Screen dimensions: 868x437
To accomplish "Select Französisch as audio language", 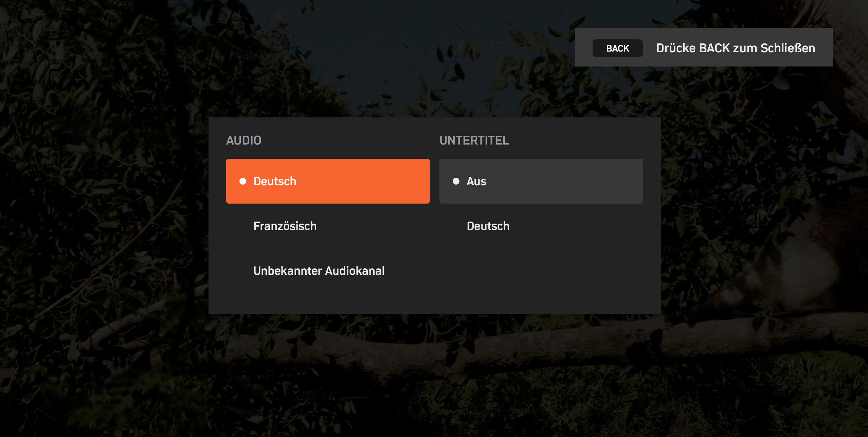I will 328,226.
